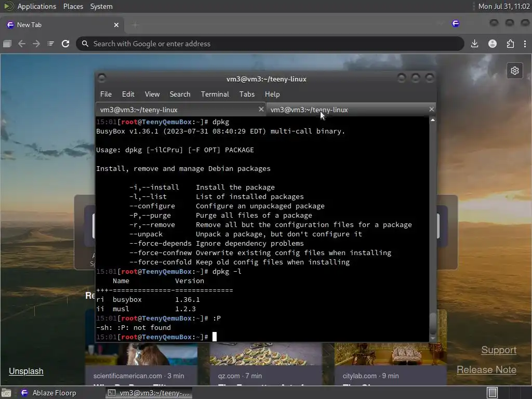The image size is (532, 399).
Task: Open the scientificamerican.com article card
Action: pyautogui.click(x=141, y=364)
